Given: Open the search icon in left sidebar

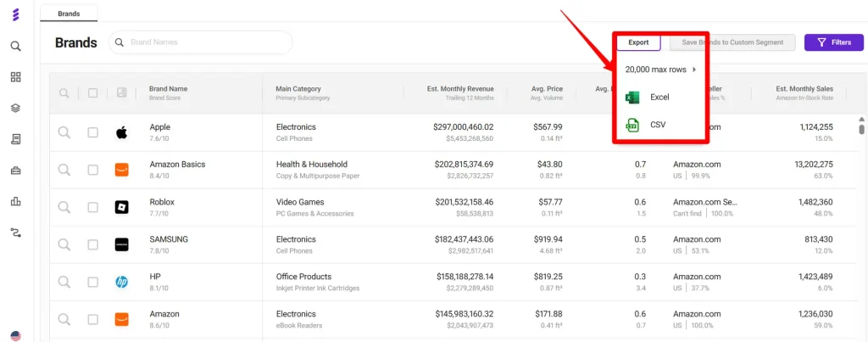Looking at the screenshot, I should 15,46.
